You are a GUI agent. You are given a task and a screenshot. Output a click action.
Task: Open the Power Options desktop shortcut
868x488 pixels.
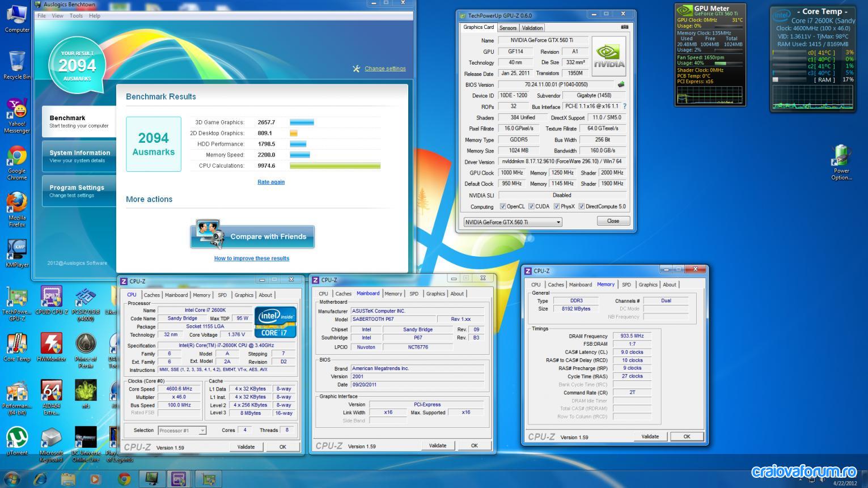pos(841,162)
